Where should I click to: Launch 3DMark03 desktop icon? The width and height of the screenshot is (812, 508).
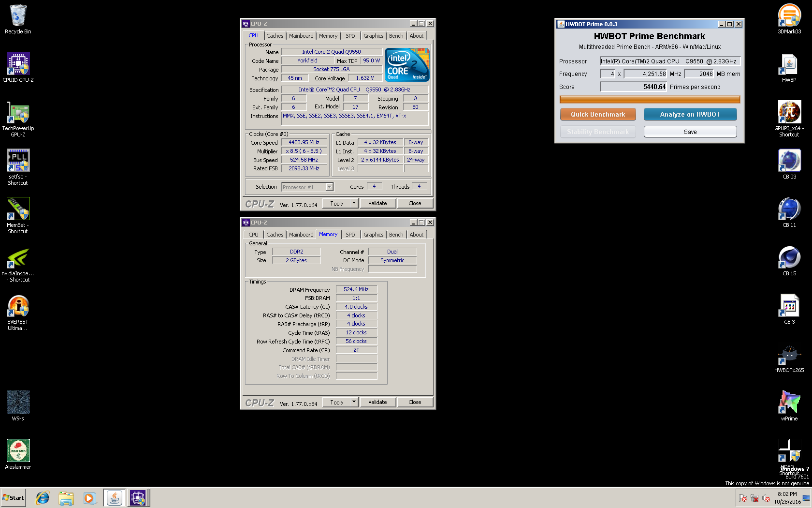(x=789, y=19)
